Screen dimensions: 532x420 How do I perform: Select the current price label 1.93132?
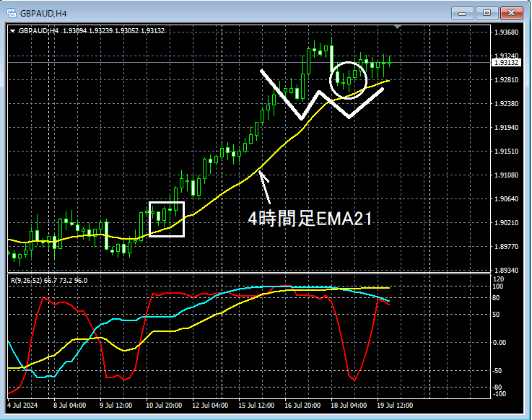(x=506, y=63)
